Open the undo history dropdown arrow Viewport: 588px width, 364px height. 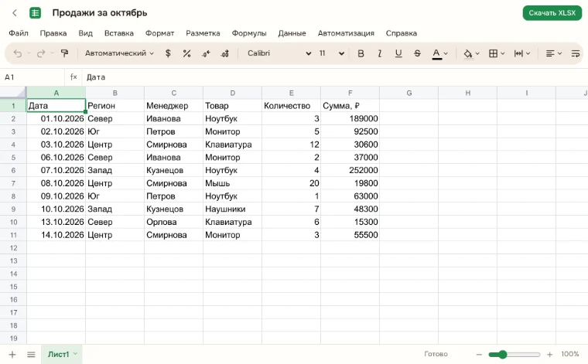click(29, 53)
